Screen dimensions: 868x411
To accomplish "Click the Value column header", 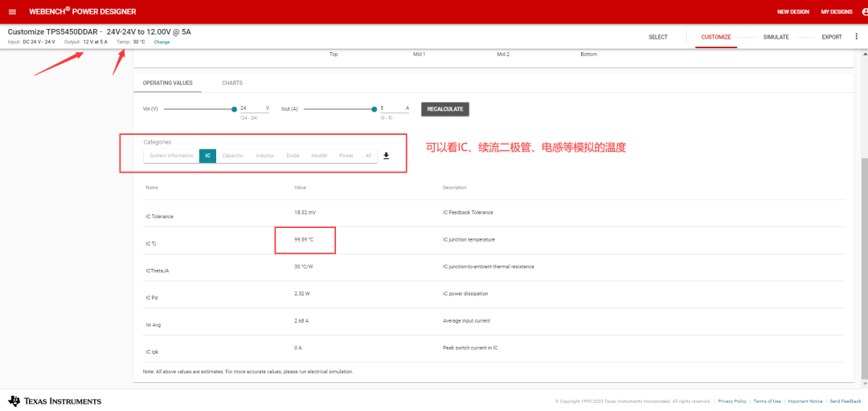I will pyautogui.click(x=300, y=188).
